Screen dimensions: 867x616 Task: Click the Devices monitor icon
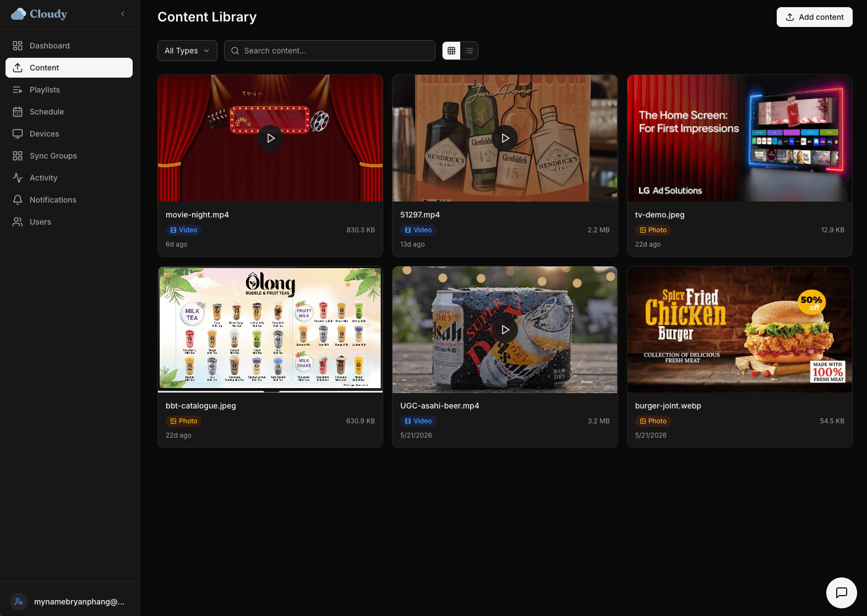(18, 134)
